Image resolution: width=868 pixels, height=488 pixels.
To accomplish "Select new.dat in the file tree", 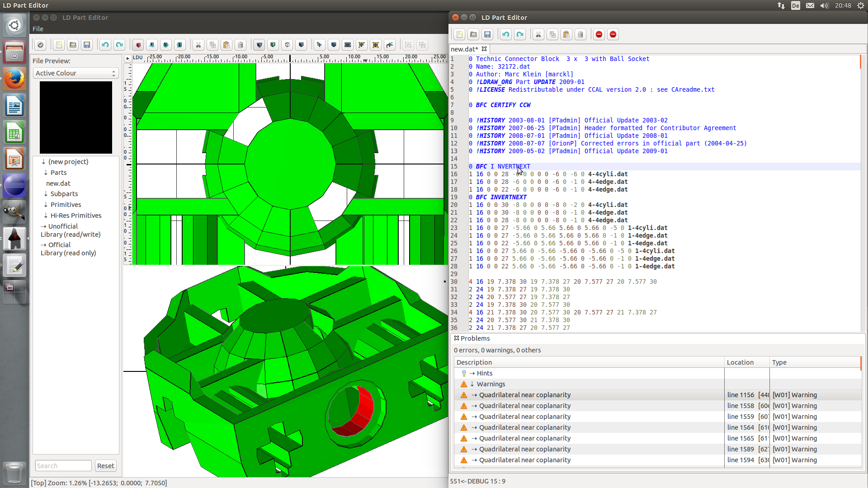I will pos(58,183).
